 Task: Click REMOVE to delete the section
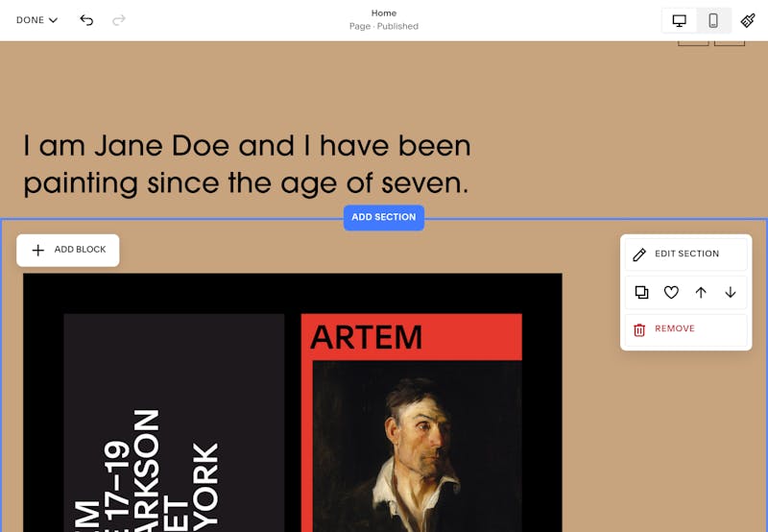685,329
